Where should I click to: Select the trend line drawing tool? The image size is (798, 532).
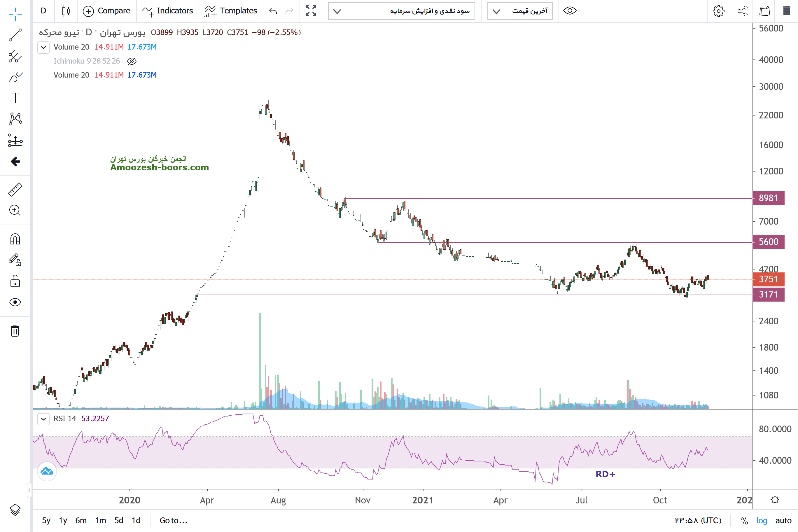click(x=15, y=35)
